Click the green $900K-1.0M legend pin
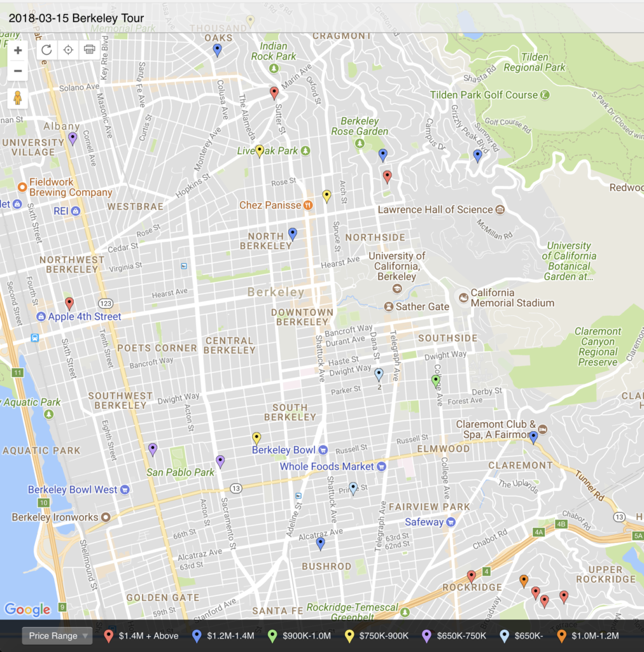Screen dimensions: 644x652 [272, 636]
